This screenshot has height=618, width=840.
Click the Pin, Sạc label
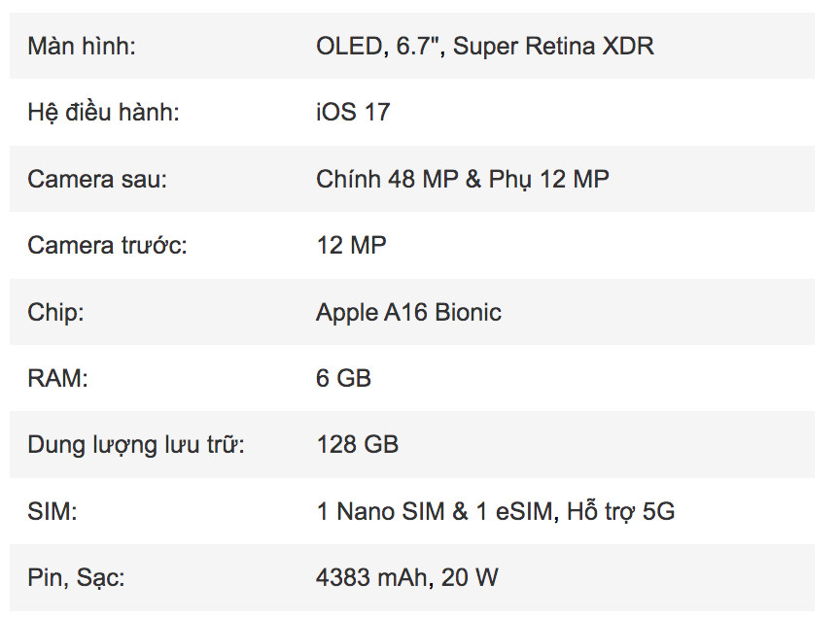tap(76, 578)
